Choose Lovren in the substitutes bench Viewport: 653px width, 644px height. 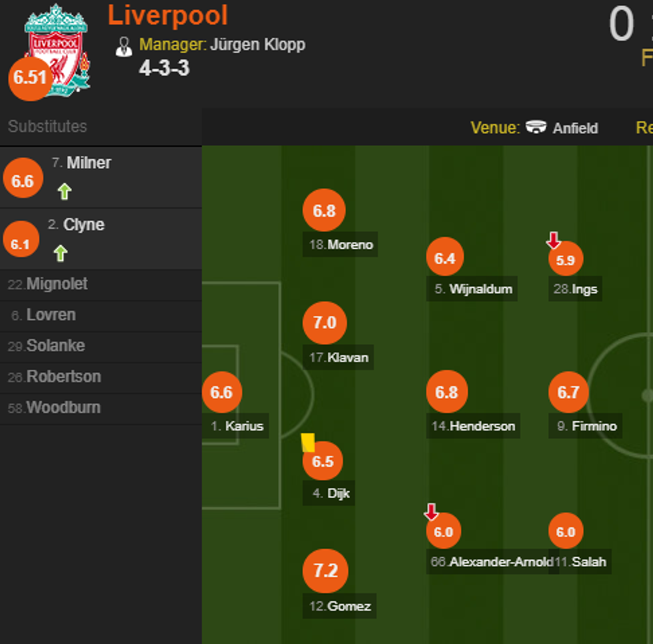51,315
